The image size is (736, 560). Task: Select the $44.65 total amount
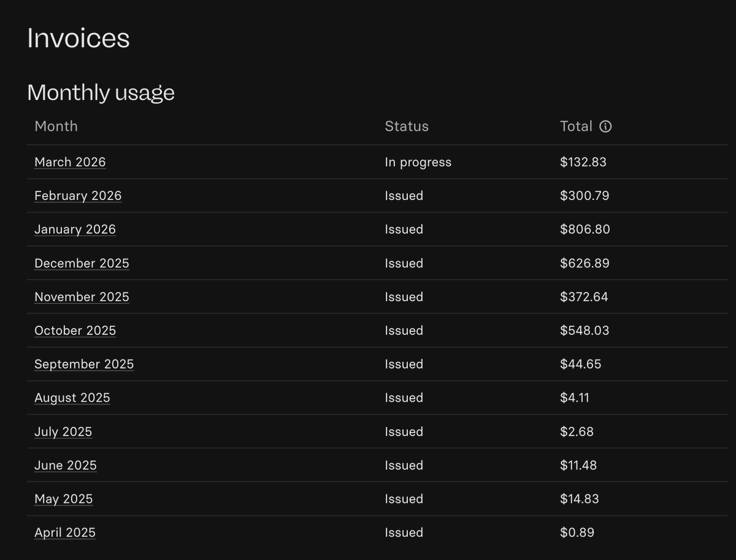[581, 364]
